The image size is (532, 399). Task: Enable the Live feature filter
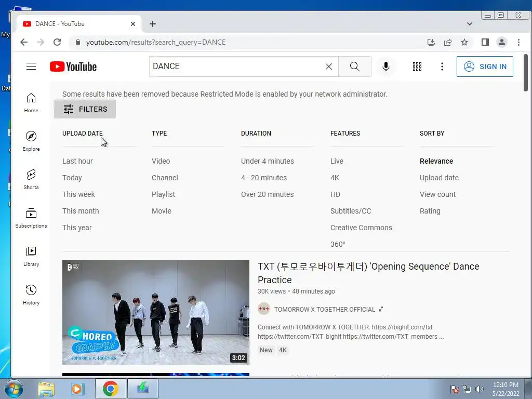[x=337, y=161]
